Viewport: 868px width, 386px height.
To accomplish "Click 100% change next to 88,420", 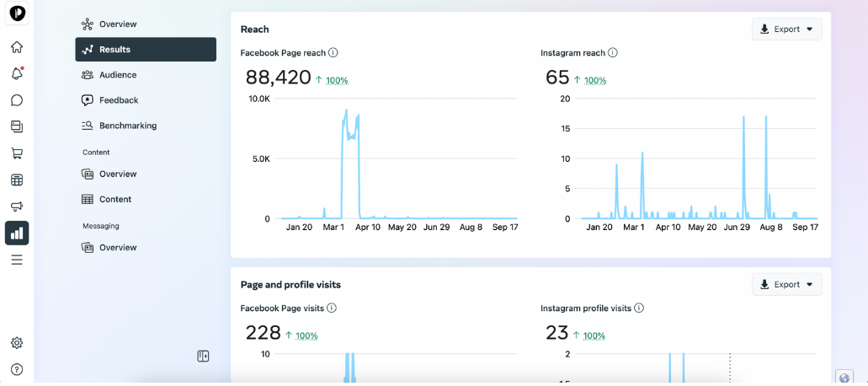I will pyautogui.click(x=337, y=80).
